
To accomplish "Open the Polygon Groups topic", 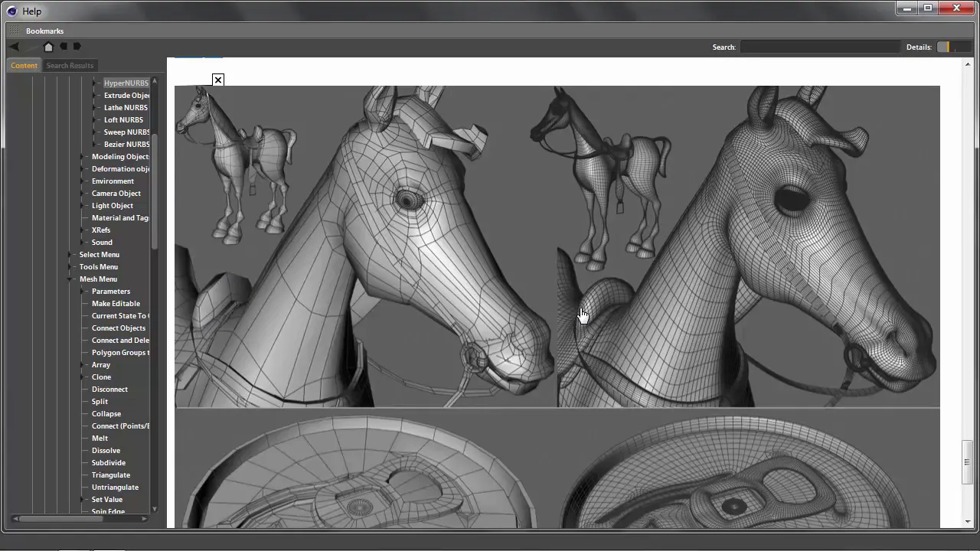I will click(x=120, y=352).
